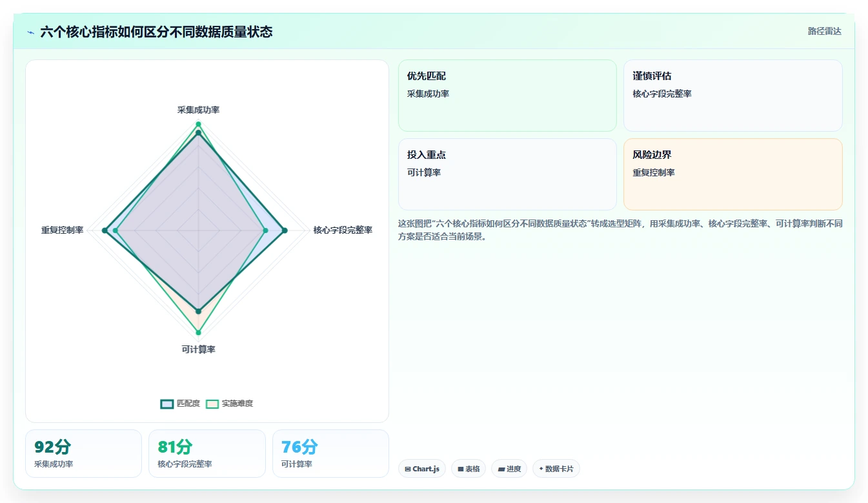868x503 pixels.
Task: Click the dark 匹配度 point on 重复控制率 axis
Action: [105, 231]
